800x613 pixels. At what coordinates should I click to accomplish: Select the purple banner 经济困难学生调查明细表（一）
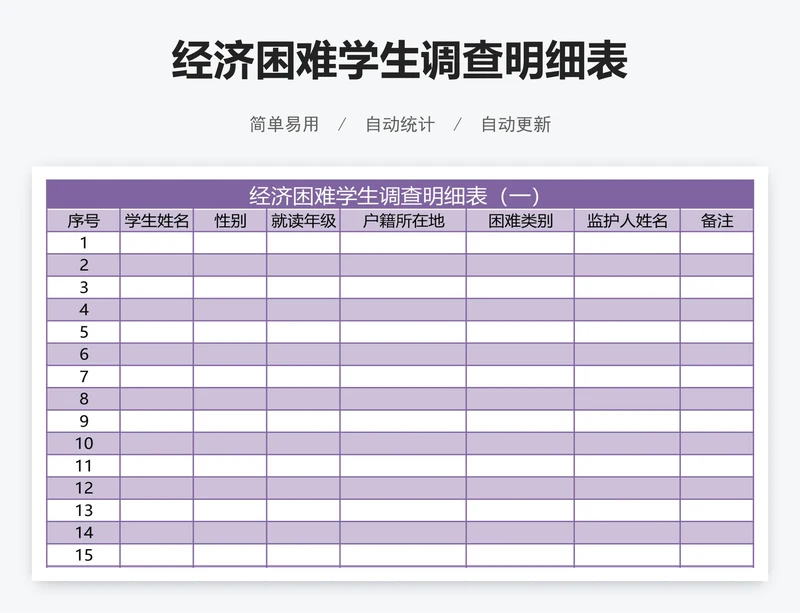pyautogui.click(x=400, y=194)
